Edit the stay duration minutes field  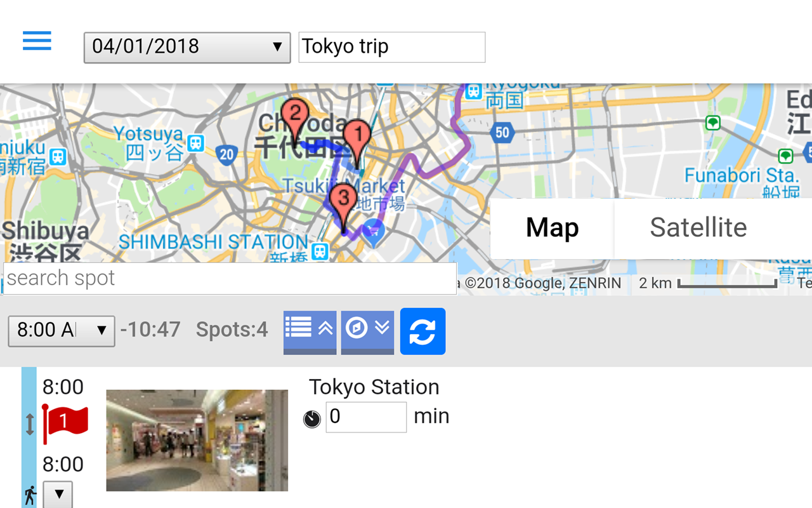pos(366,417)
